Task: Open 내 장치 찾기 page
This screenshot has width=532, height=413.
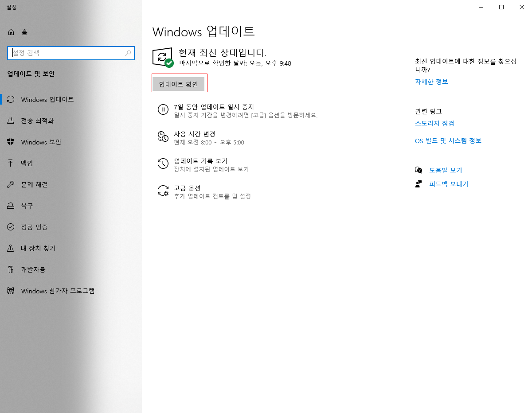Action: (71, 248)
